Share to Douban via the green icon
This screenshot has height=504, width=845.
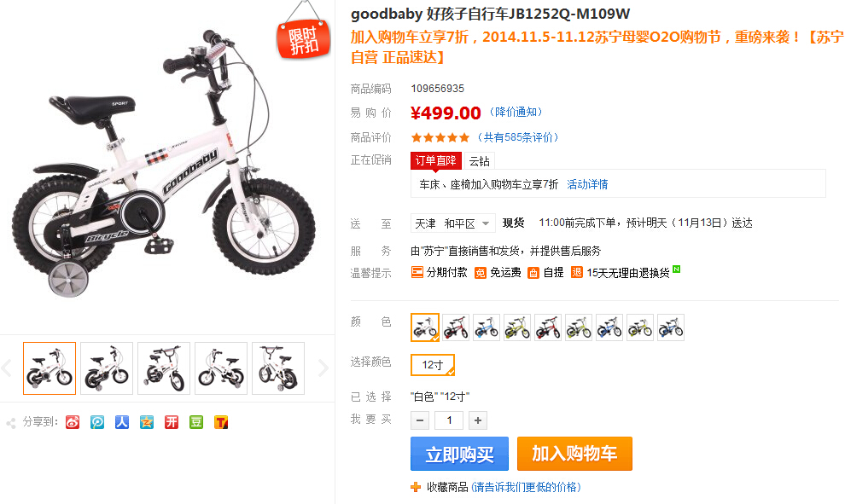(196, 422)
